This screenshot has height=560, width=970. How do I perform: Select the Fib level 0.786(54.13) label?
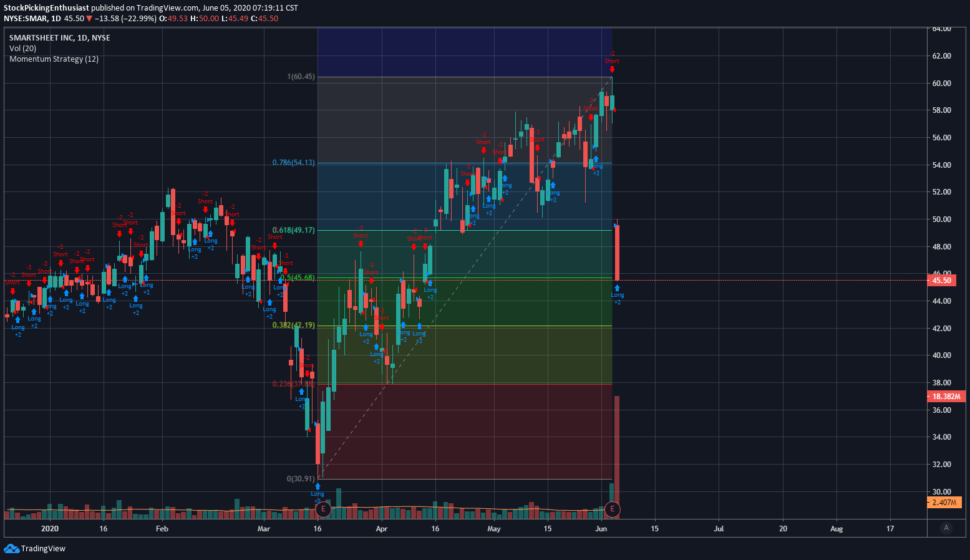click(x=293, y=163)
